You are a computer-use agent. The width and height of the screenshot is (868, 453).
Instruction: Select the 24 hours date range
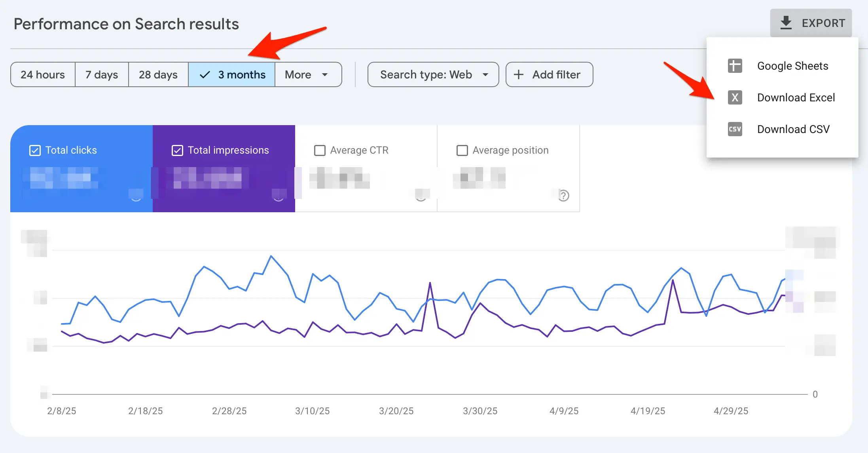tap(43, 74)
